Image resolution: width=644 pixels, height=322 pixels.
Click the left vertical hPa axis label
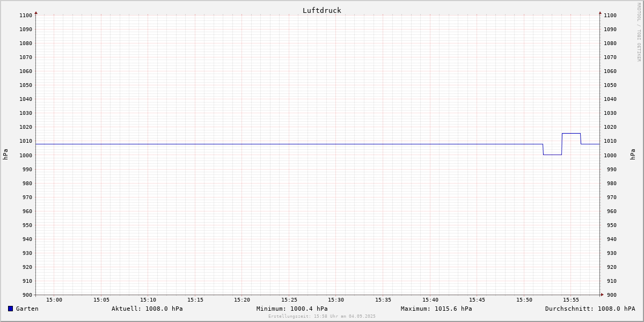pos(5,154)
